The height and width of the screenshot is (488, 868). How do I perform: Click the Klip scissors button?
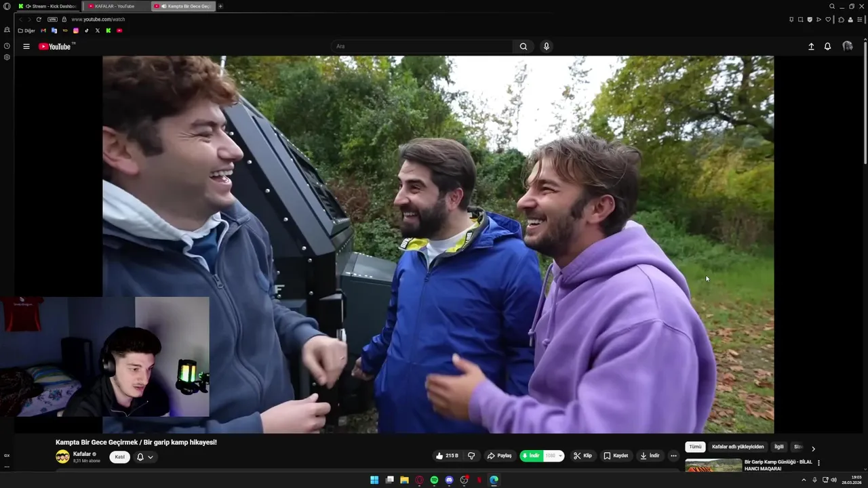coord(583,455)
